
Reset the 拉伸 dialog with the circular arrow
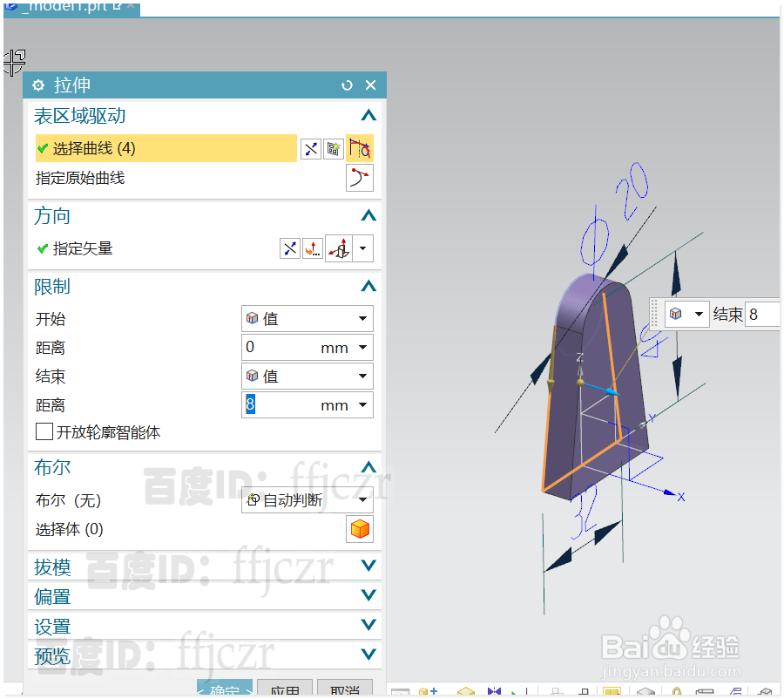click(x=346, y=85)
